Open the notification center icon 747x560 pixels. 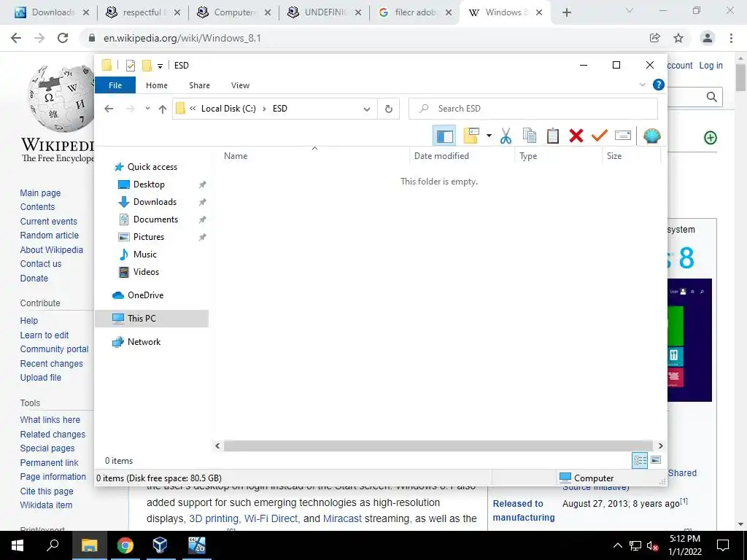click(x=723, y=545)
